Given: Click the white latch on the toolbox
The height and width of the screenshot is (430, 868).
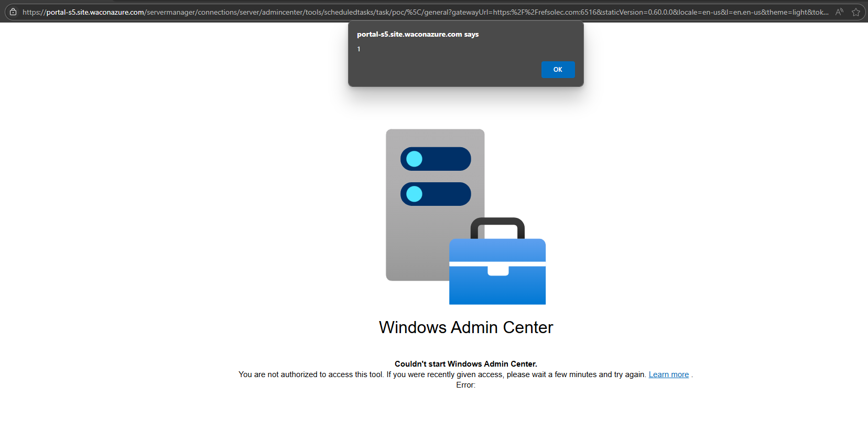Looking at the screenshot, I should 498,271.
